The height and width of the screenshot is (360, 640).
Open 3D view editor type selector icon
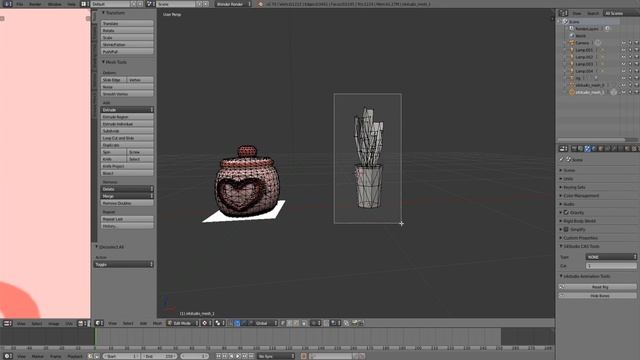[99, 323]
